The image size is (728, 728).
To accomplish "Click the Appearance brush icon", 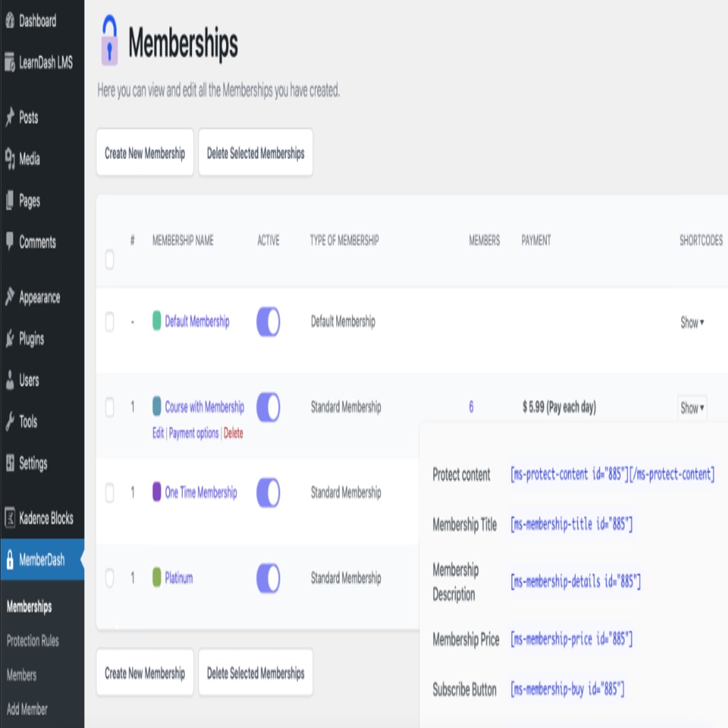I will [x=10, y=296].
